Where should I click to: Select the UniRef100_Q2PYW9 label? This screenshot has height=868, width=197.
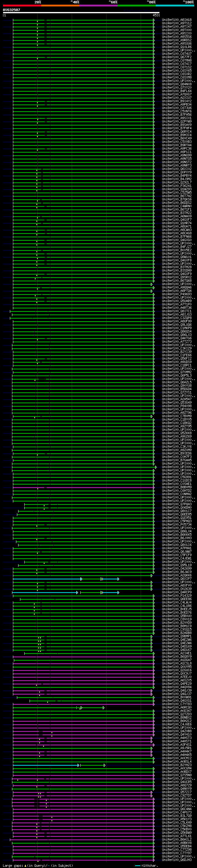177,121
